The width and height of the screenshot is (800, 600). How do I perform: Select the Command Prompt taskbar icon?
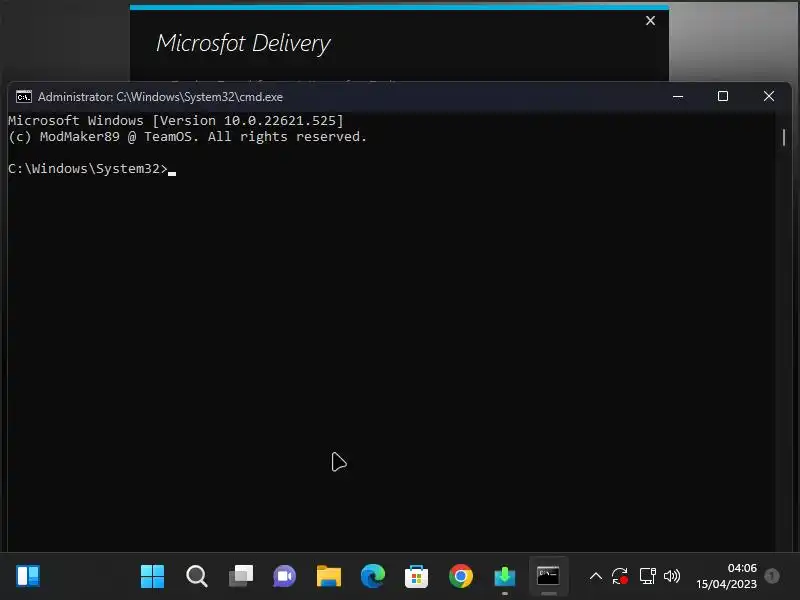click(x=548, y=576)
